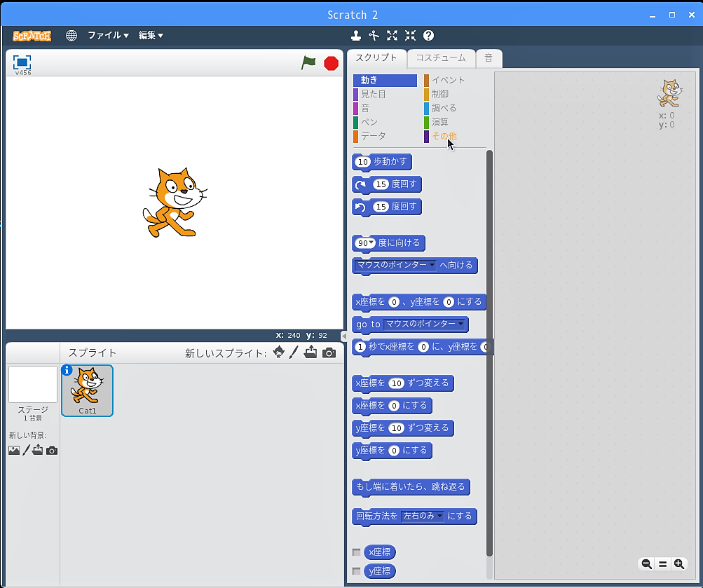Viewport: 703px width, 588px height.
Task: Open Cat1 sprite info button
Action: click(x=67, y=370)
